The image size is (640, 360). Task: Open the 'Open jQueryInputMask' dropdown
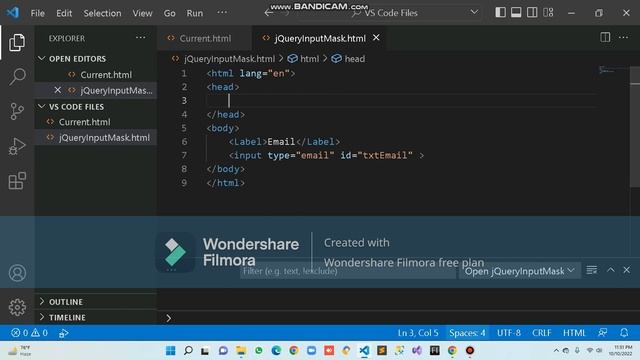pos(520,271)
